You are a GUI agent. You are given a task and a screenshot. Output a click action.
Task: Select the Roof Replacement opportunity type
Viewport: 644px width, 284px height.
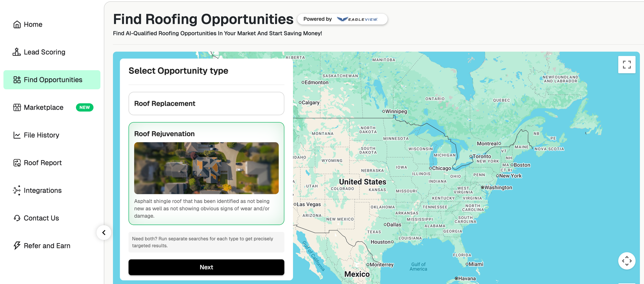pyautogui.click(x=206, y=104)
